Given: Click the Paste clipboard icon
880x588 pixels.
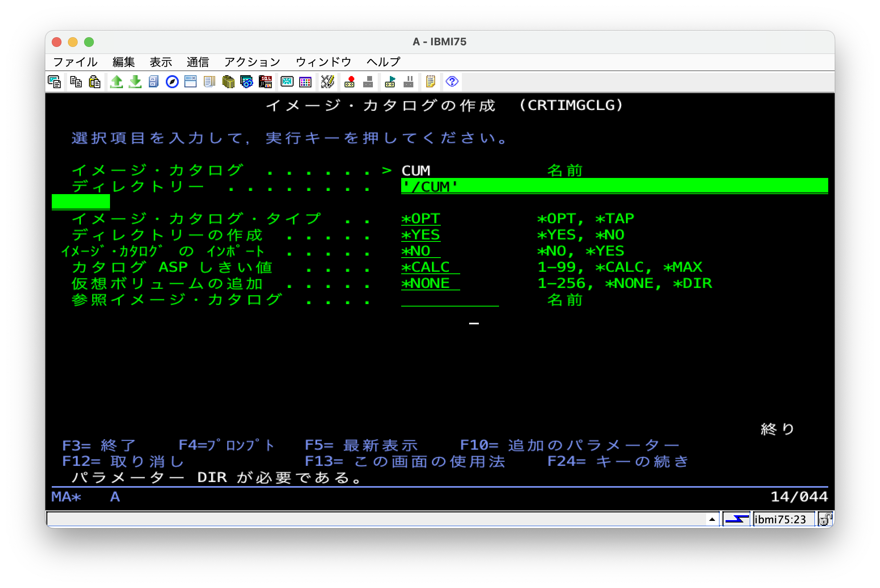Looking at the screenshot, I should pyautogui.click(x=95, y=82).
